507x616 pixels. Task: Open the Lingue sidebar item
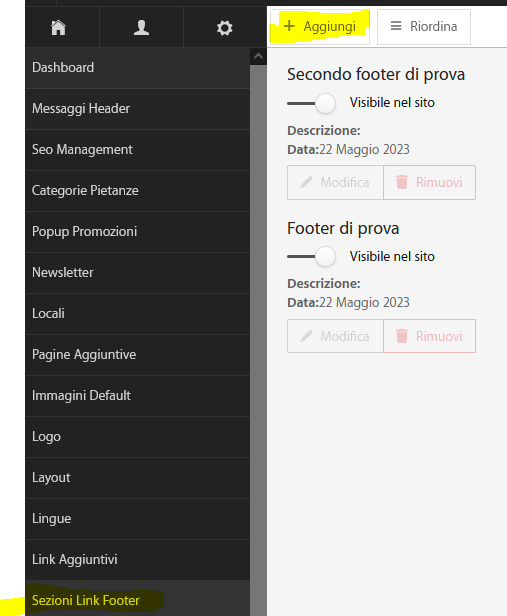point(137,519)
